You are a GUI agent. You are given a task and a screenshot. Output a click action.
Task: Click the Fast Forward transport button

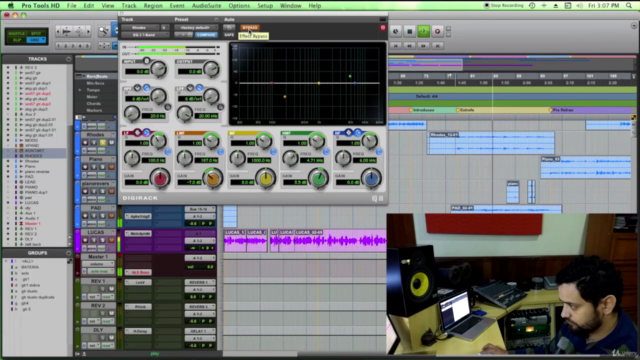click(x=423, y=46)
